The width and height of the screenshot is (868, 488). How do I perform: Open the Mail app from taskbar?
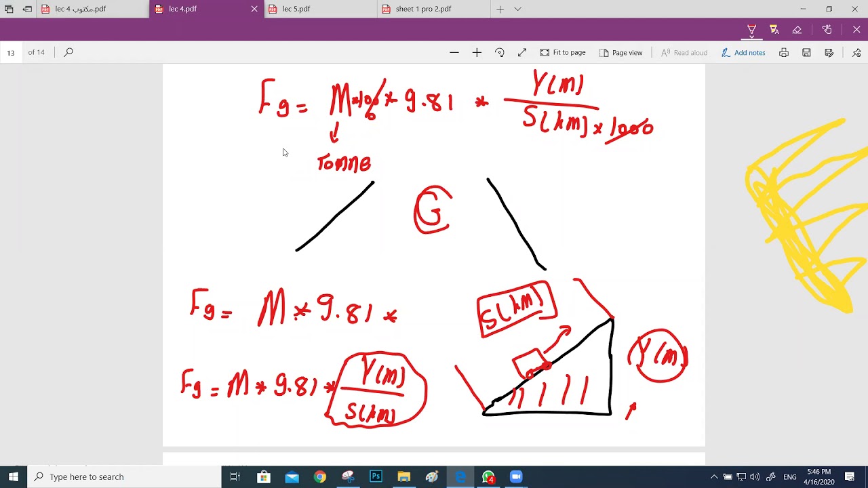point(292,476)
